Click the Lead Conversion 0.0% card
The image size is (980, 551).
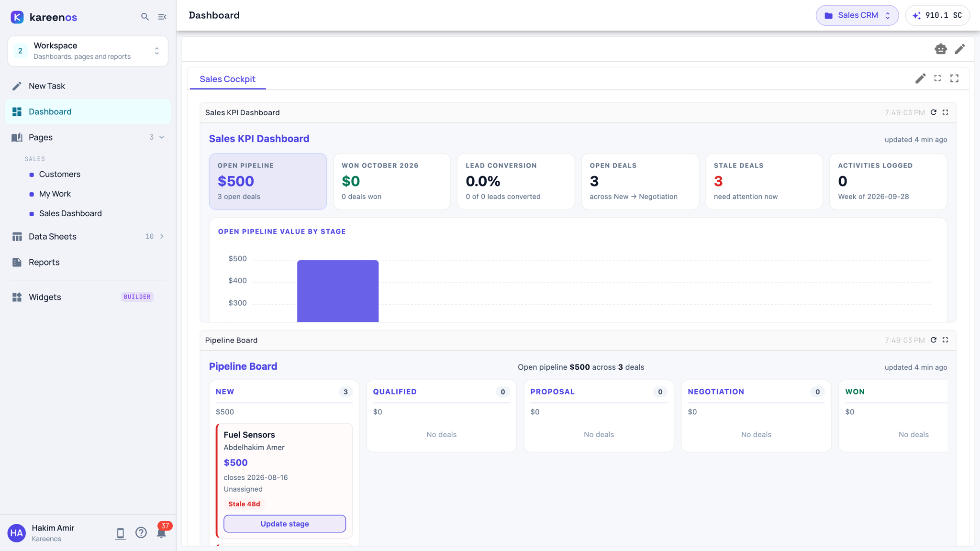pyautogui.click(x=516, y=181)
